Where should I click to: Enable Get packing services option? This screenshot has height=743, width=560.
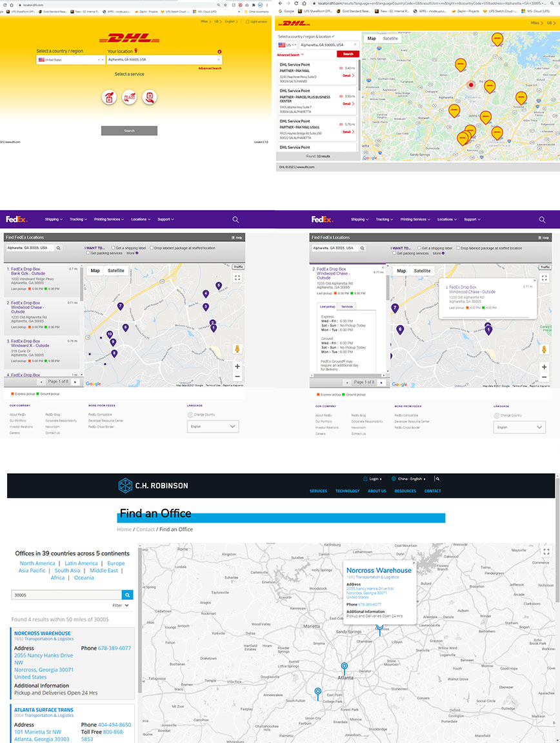click(88, 252)
